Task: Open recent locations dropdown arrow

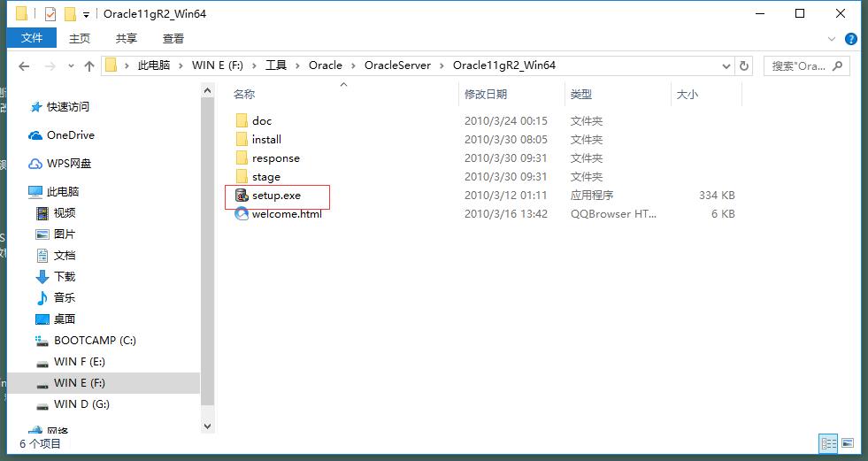Action: point(71,65)
